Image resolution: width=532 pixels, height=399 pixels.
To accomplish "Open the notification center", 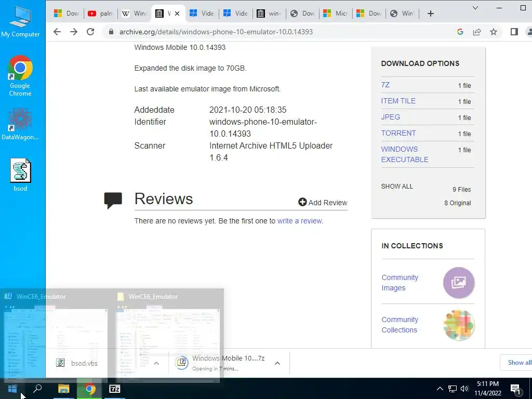I will tap(515, 390).
